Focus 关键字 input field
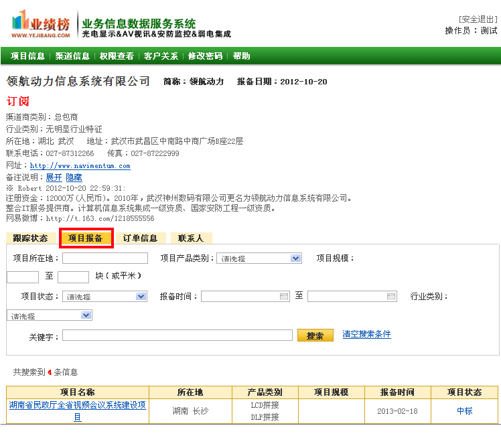Screen dimensions: 501x448 [x=177, y=335]
